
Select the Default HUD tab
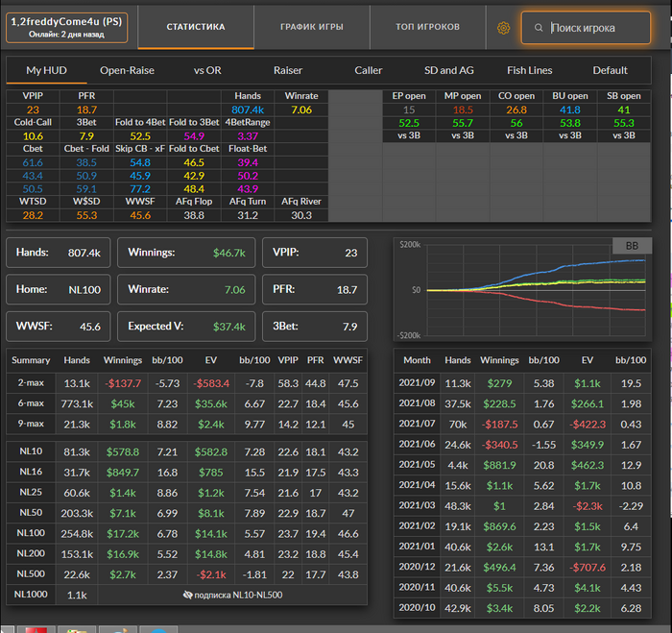point(610,70)
